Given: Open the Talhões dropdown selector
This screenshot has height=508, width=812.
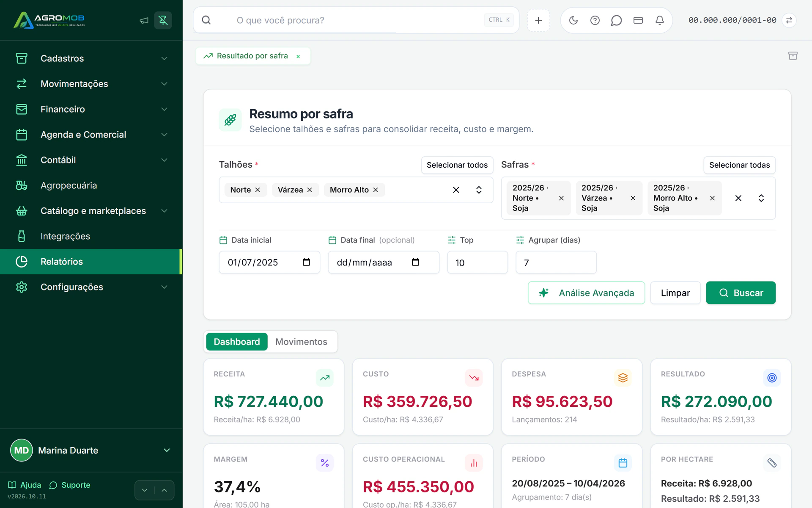Looking at the screenshot, I should tap(479, 190).
